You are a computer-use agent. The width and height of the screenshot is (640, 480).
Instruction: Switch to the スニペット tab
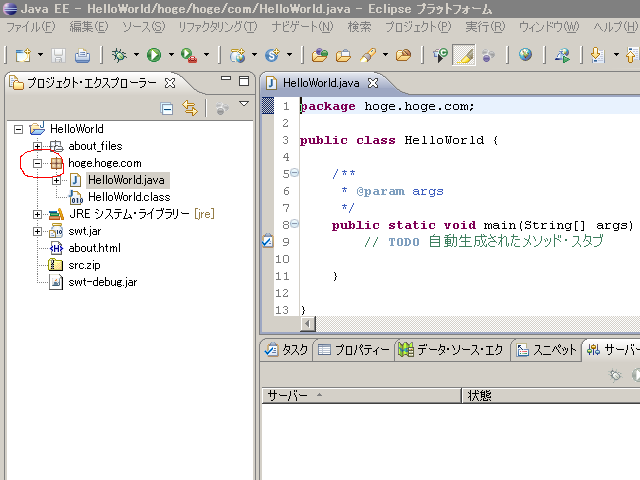(x=547, y=350)
